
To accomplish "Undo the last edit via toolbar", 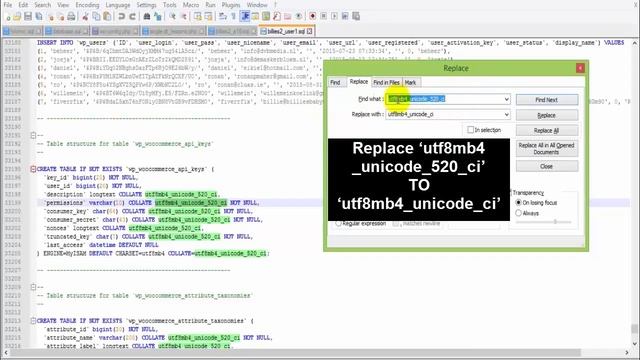I will coord(121,16).
